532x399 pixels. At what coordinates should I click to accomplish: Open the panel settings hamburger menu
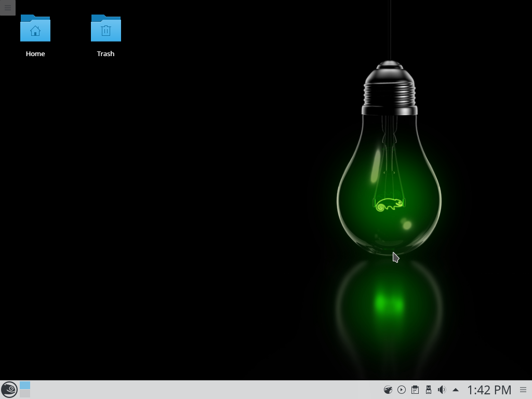[x=523, y=390]
